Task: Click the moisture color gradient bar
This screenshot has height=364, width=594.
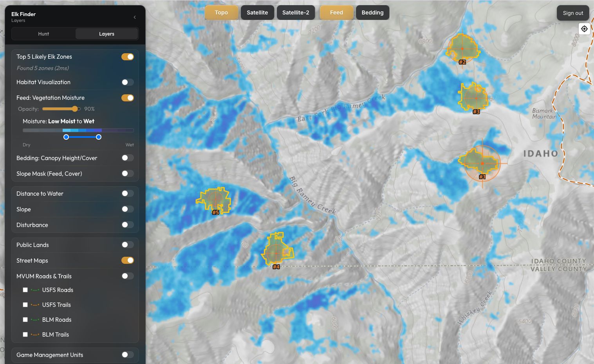Action: (x=78, y=130)
